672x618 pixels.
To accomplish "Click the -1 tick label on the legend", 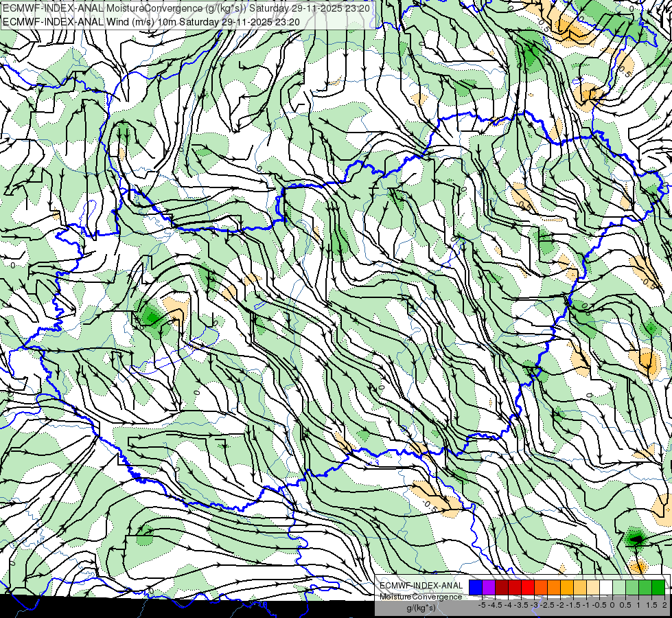I will click(x=586, y=605).
